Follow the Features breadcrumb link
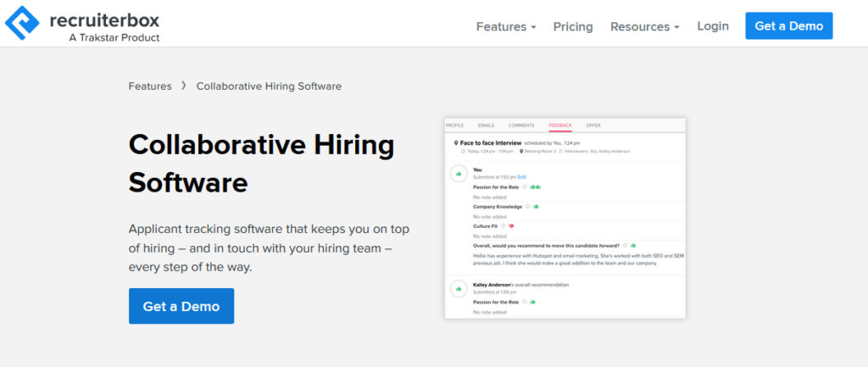 [x=150, y=86]
